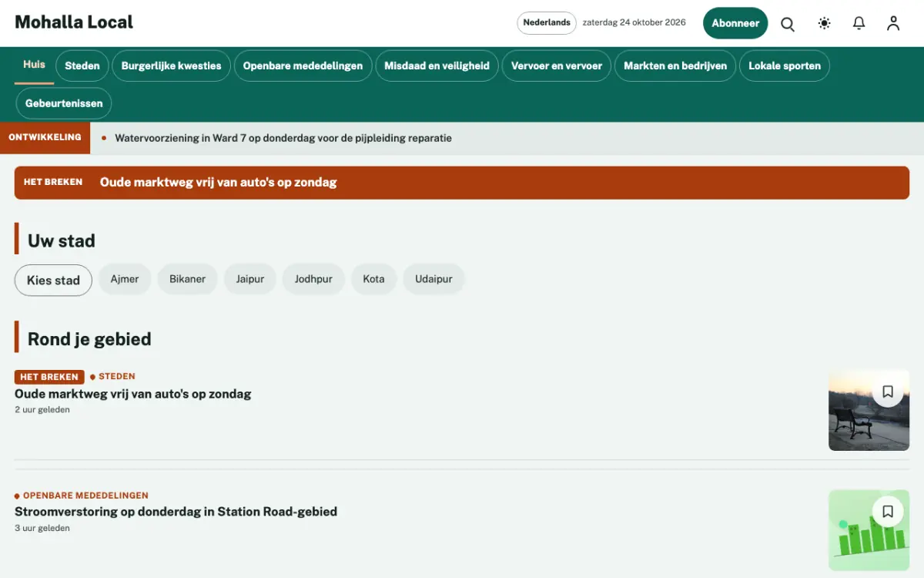
Task: Open Lokale sporten section
Action: pos(785,66)
